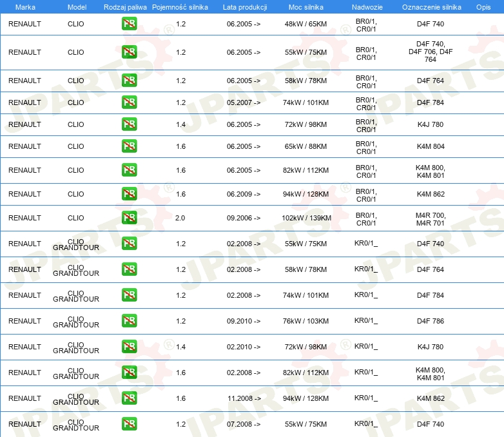Click the Model column header
Screen dimensions: 504x437
tap(77, 7)
